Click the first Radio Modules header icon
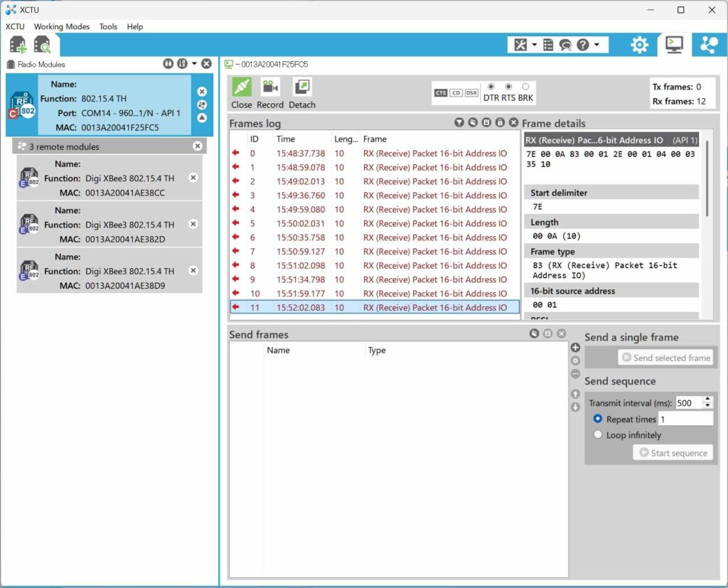The width and height of the screenshot is (728, 588). 168,63
